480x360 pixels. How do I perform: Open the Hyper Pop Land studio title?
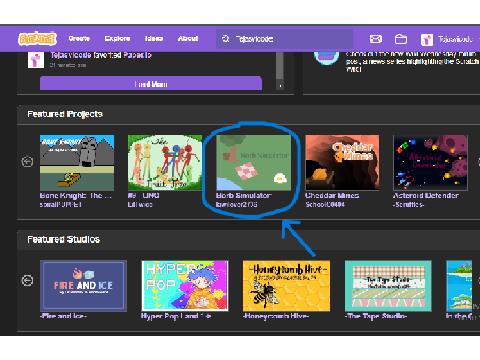tap(176, 316)
